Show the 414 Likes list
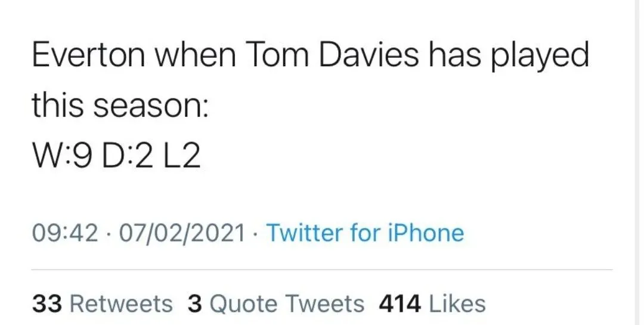Image resolution: width=644 pixels, height=325 pixels. pos(432,304)
